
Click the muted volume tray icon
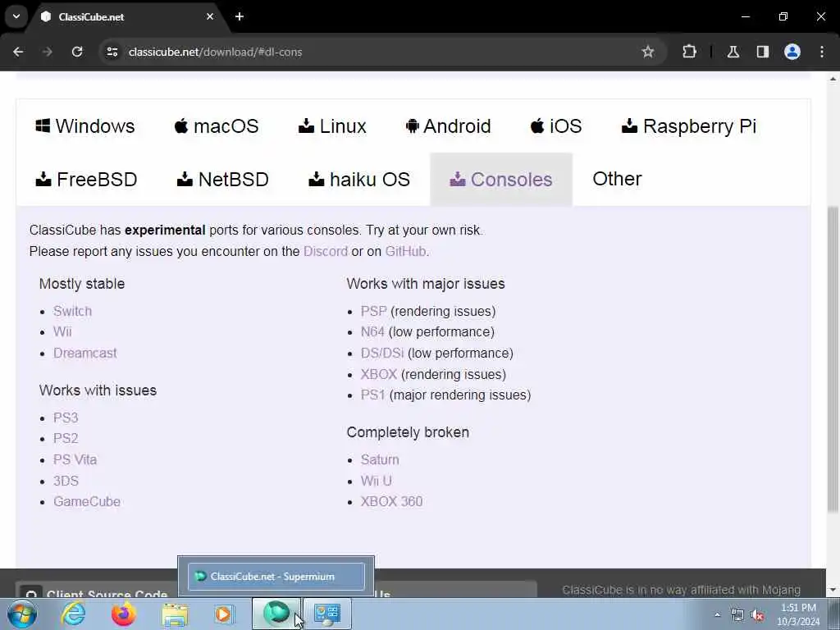pyautogui.click(x=757, y=615)
